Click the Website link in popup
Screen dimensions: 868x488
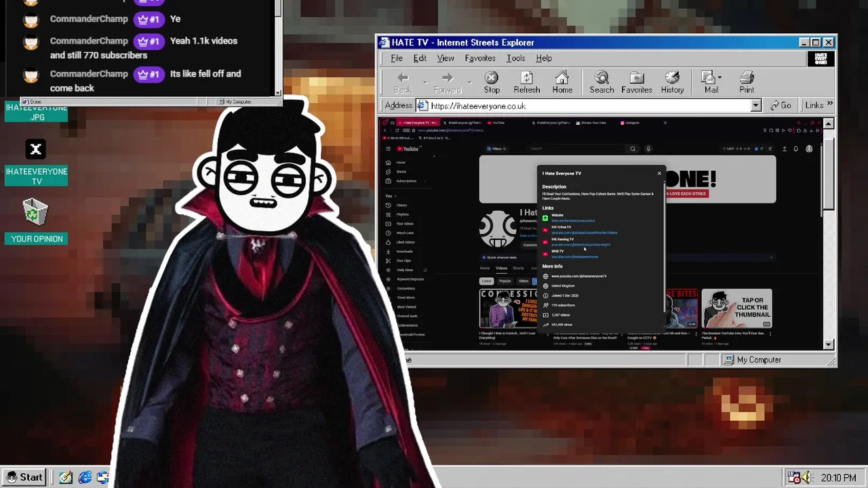[x=572, y=221]
